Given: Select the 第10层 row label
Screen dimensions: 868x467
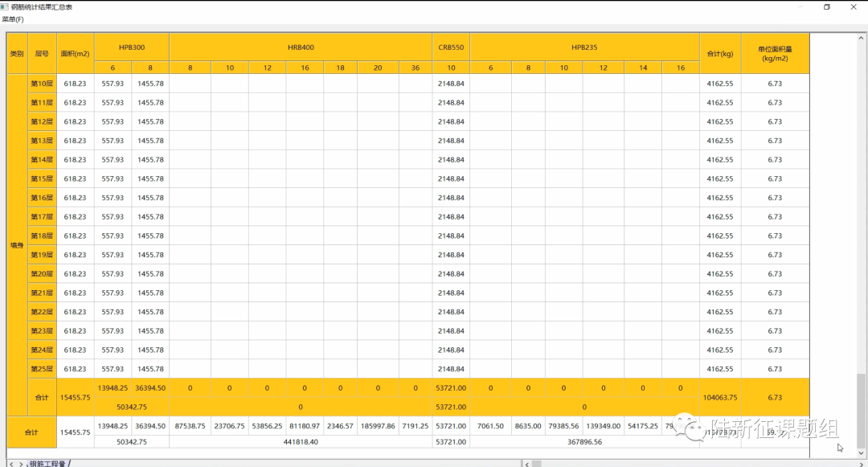Looking at the screenshot, I should 42,84.
